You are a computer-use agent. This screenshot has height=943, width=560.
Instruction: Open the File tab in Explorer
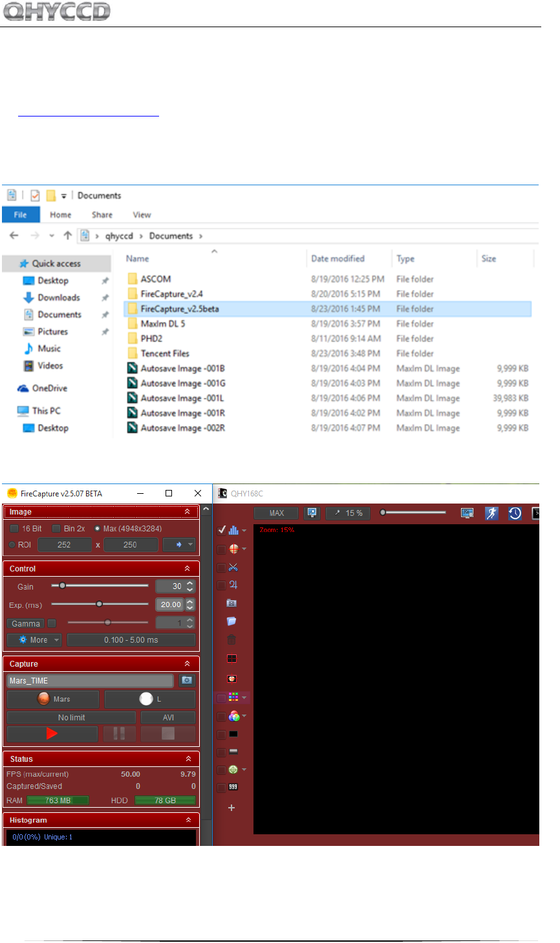click(21, 215)
